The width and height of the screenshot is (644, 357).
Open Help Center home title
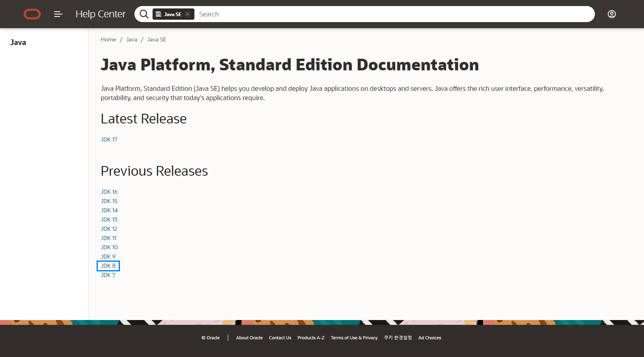(101, 14)
